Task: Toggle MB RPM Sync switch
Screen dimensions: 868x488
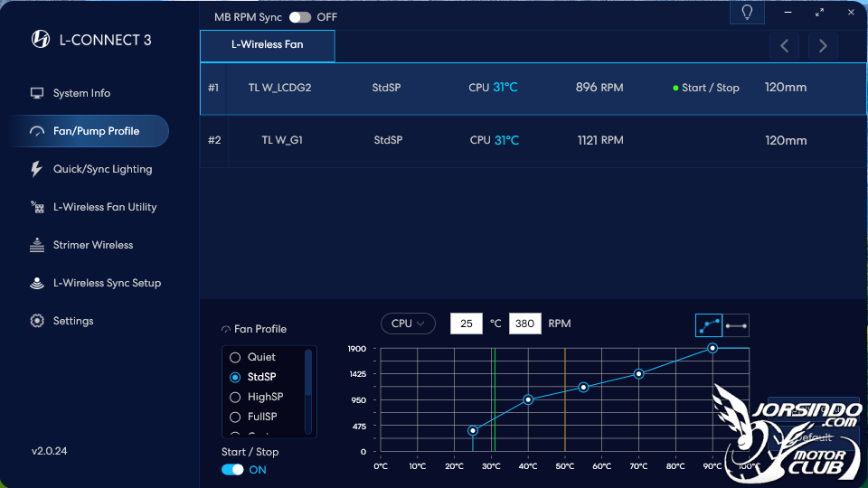Action: pyautogui.click(x=300, y=17)
